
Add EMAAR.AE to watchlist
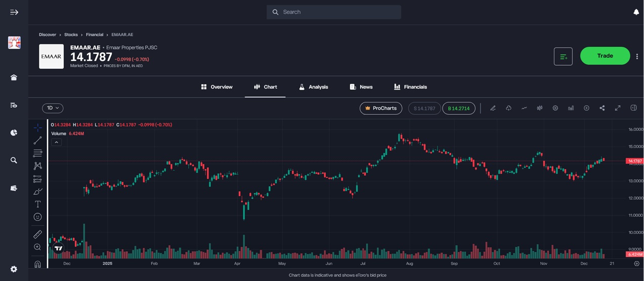tap(563, 56)
